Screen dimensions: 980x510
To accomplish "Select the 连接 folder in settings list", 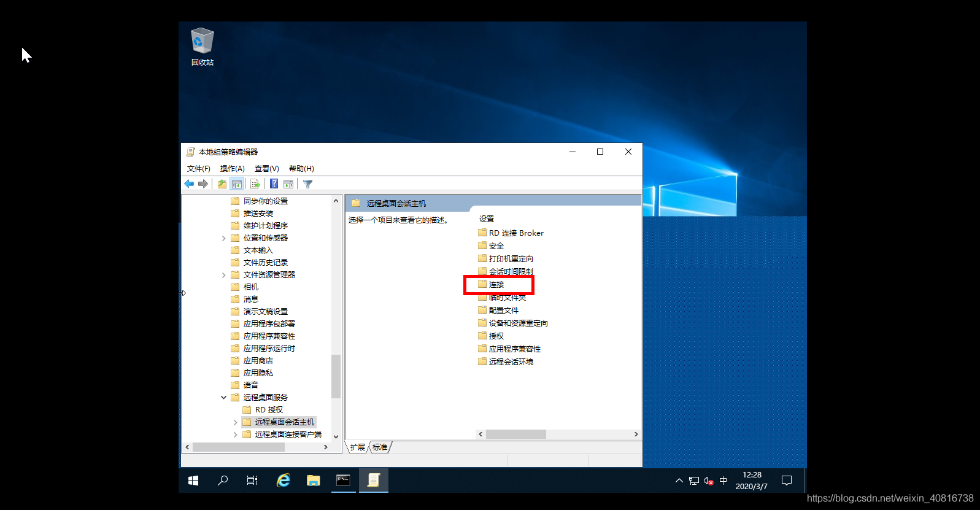I will [x=496, y=285].
